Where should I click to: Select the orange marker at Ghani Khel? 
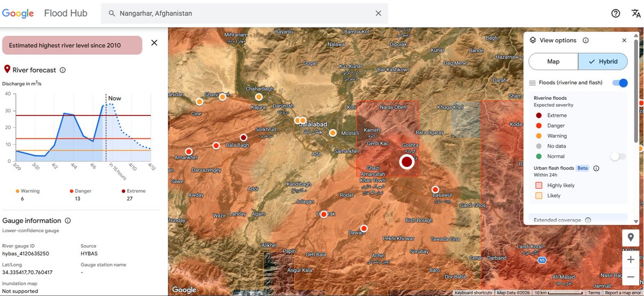pos(222,97)
